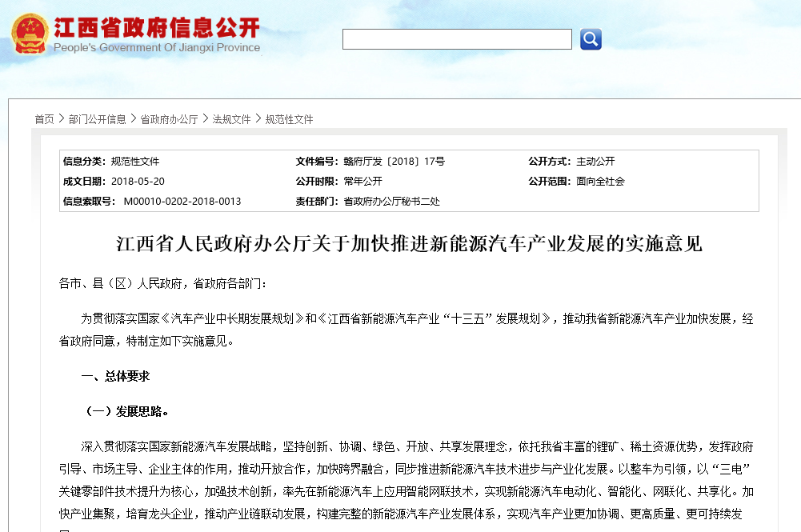
Task: Click the search magnifying glass icon
Action: 590,38
